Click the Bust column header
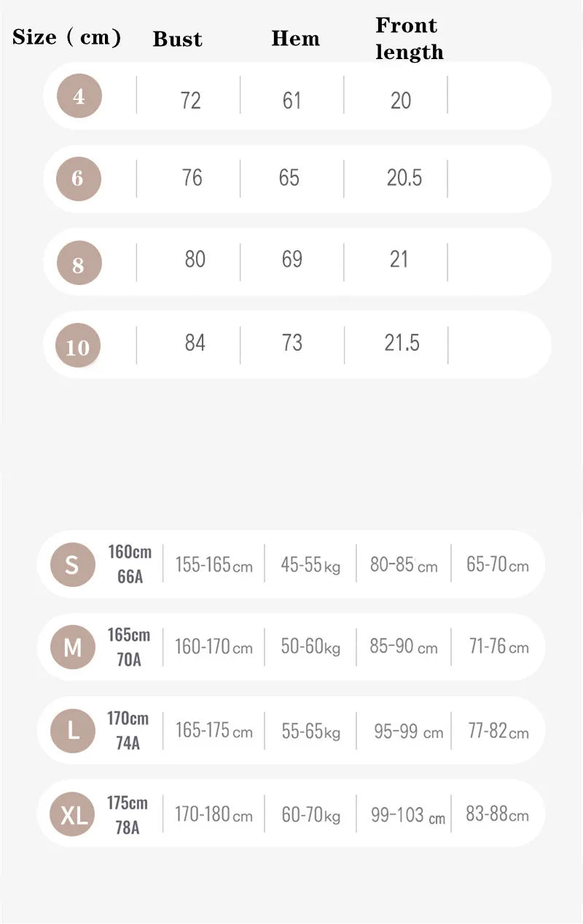Image resolution: width=583 pixels, height=924 pixels. 177,39
